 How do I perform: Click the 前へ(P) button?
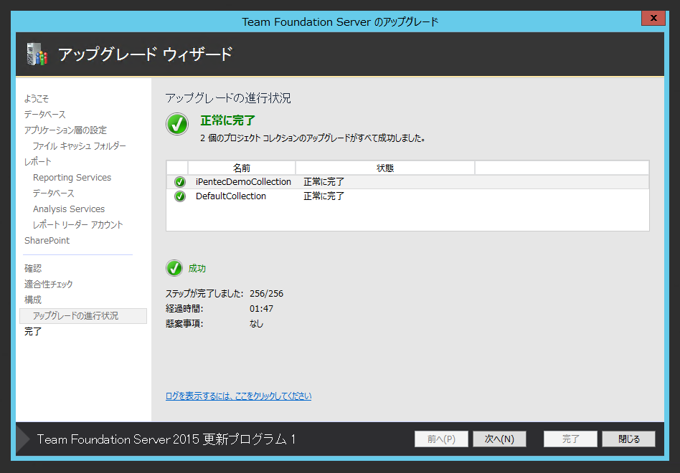pos(441,439)
